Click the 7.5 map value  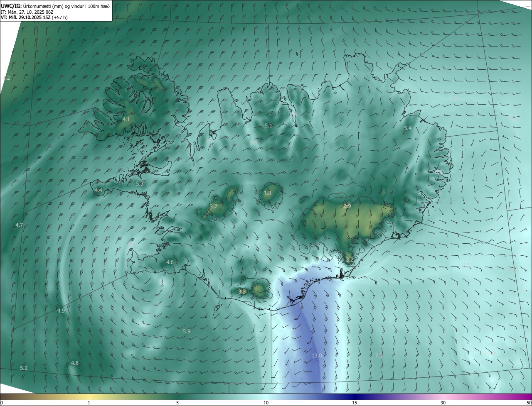coord(379,355)
